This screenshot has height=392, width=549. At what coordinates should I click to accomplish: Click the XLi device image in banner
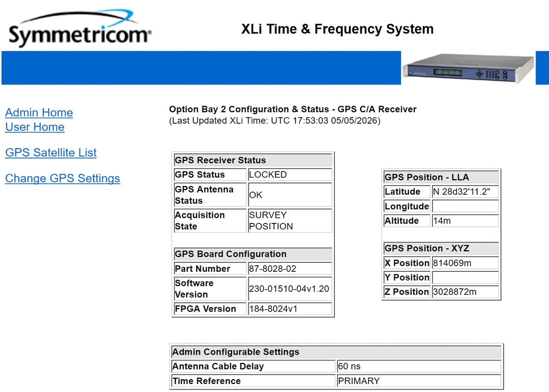[468, 68]
